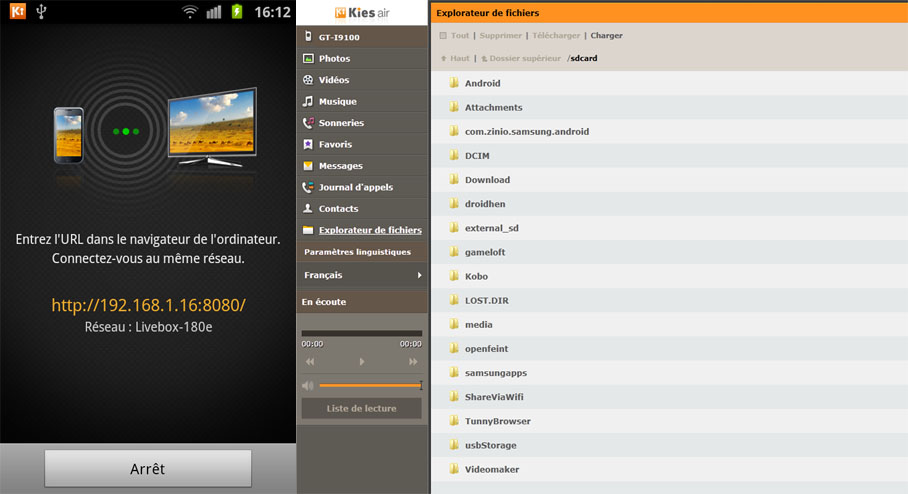The width and height of the screenshot is (908, 494).
Task: Click the Musique note icon
Action: (308, 101)
